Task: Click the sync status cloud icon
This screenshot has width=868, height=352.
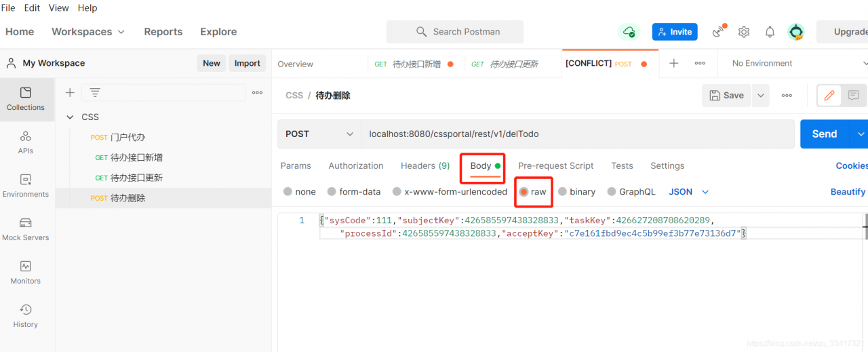Action: tap(629, 32)
